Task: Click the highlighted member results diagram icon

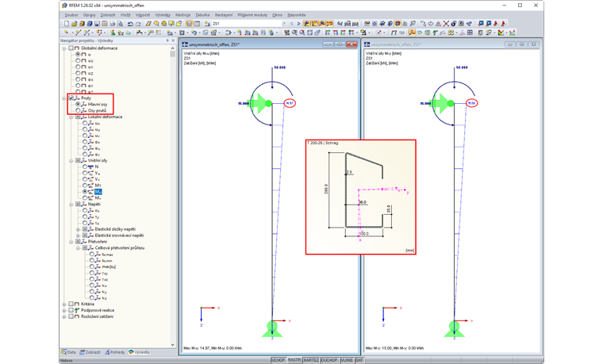Action: click(412, 33)
